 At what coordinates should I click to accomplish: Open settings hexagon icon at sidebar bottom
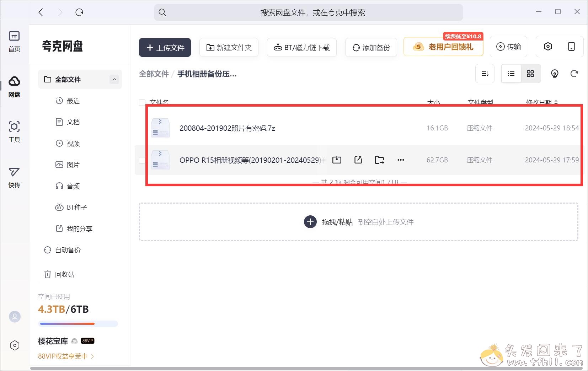[15, 345]
